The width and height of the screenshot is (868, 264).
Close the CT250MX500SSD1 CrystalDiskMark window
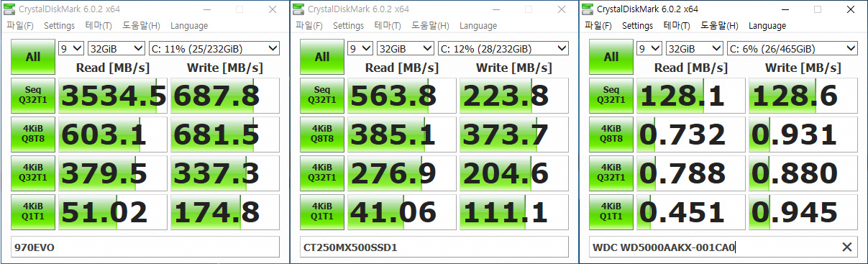coord(562,9)
